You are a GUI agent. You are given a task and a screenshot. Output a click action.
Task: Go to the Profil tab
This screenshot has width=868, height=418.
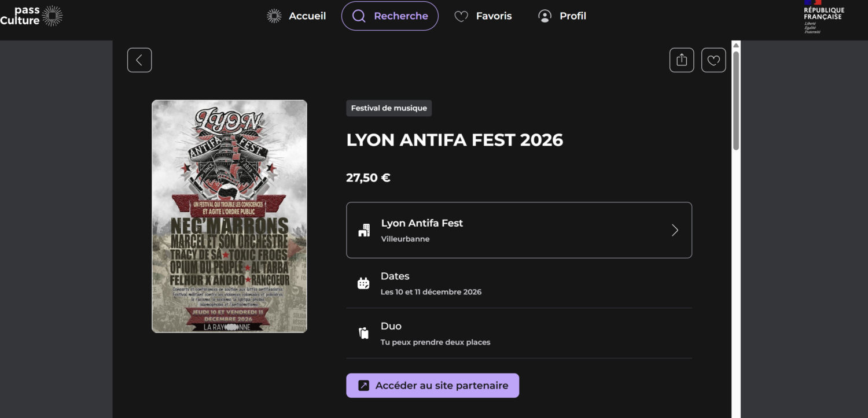tap(562, 16)
